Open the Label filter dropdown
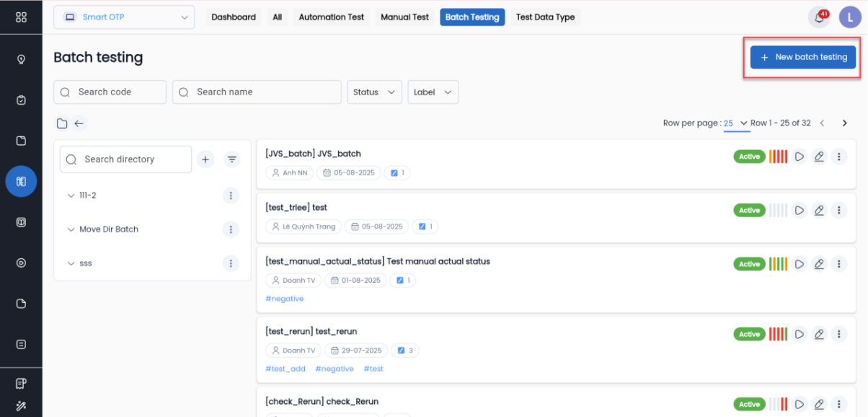Image resolution: width=868 pixels, height=417 pixels. click(433, 92)
